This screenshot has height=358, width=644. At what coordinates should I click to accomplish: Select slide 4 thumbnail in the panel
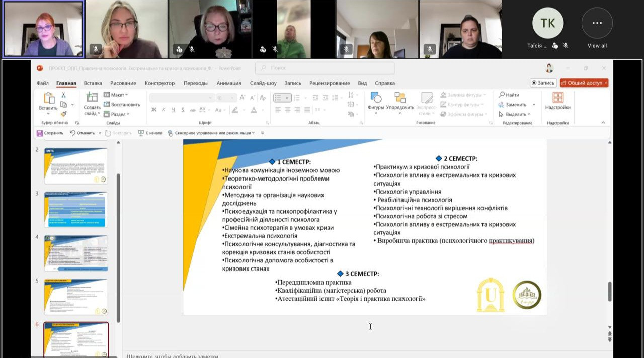pos(76,253)
